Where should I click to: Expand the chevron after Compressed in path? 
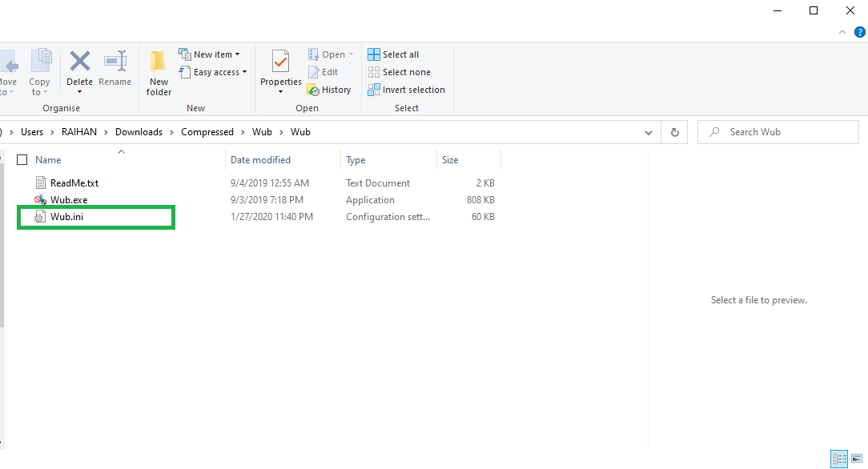tap(243, 132)
